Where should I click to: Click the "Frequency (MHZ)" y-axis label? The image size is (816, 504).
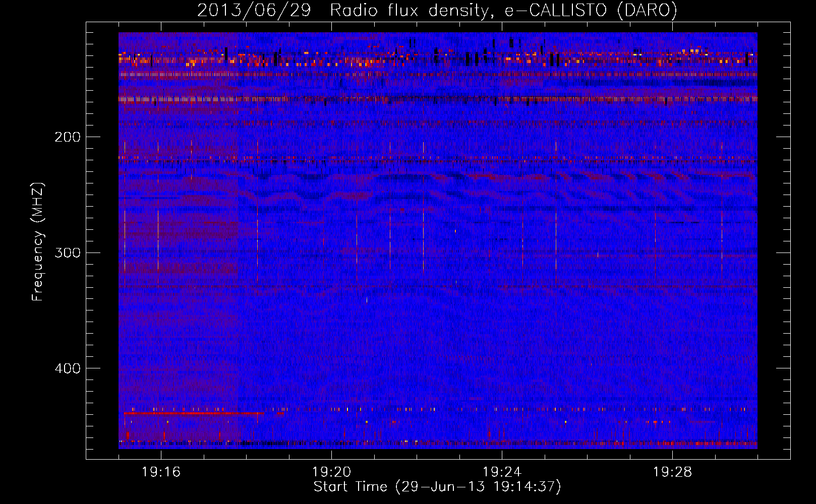37,242
